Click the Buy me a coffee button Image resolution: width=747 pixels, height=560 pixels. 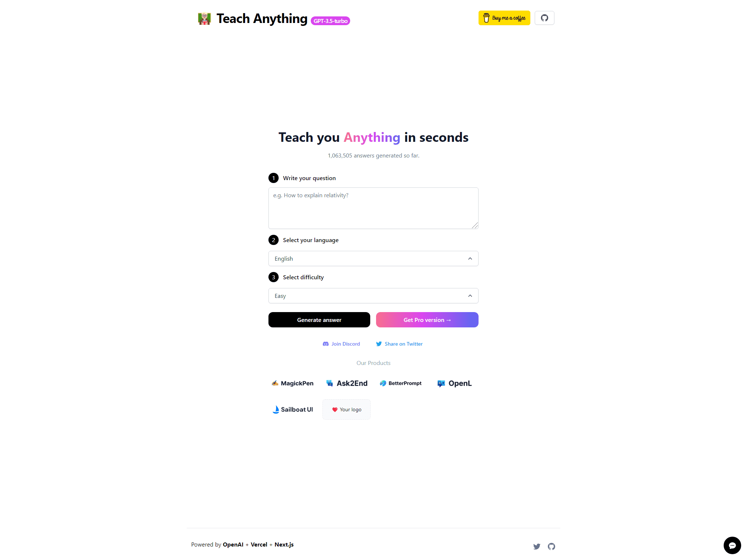coord(504,18)
